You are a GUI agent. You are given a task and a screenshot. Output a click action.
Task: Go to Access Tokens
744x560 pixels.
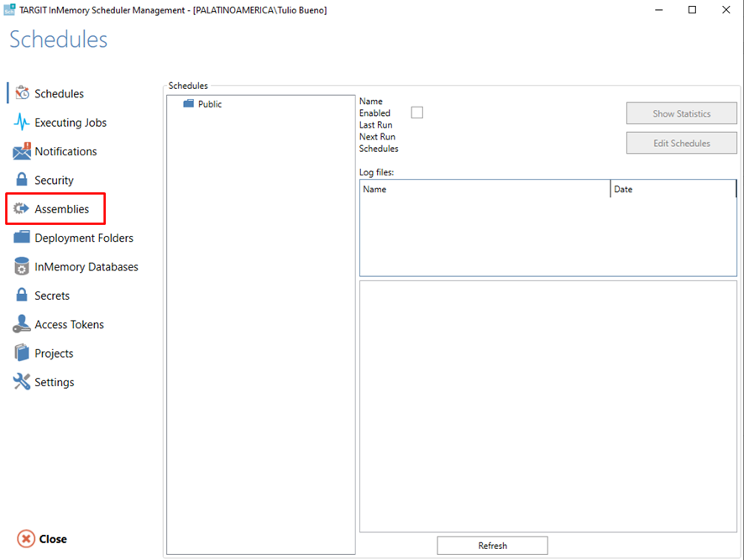69,325
